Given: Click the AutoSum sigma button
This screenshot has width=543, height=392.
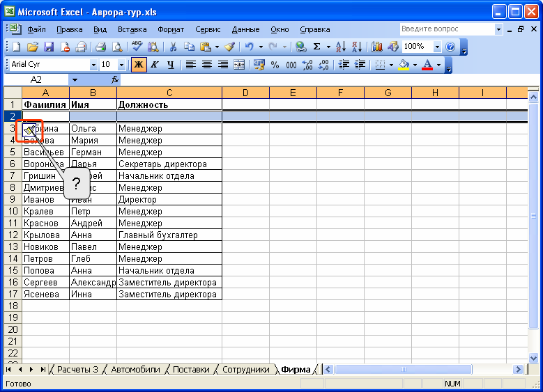Looking at the screenshot, I should point(317,47).
